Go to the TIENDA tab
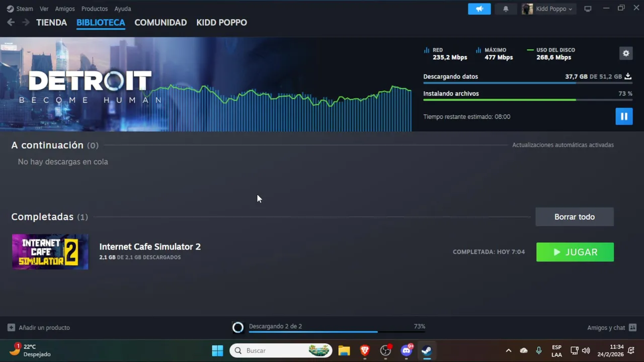This screenshot has width=644, height=362. (51, 23)
